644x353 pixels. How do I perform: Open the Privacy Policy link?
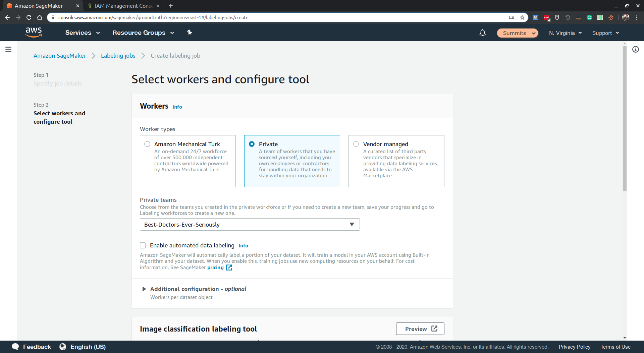tap(574, 347)
